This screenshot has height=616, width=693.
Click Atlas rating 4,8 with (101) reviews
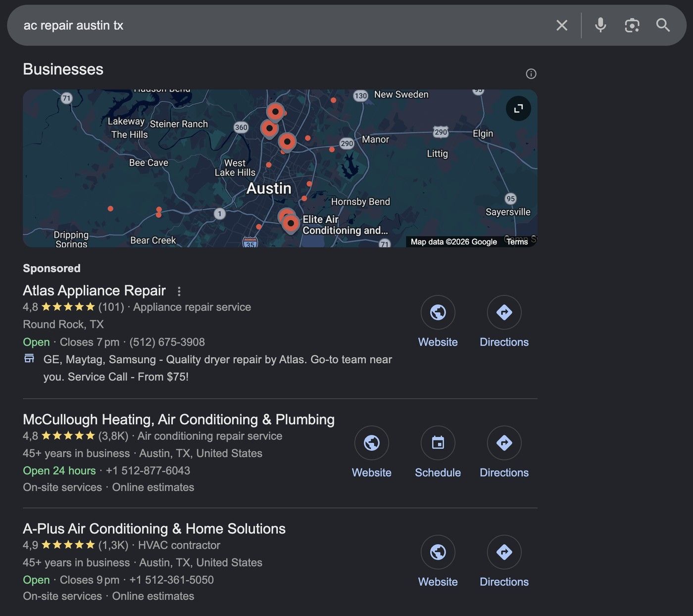tap(73, 307)
